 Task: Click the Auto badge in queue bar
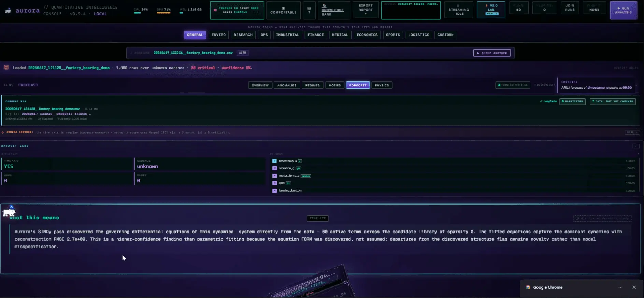(242, 53)
